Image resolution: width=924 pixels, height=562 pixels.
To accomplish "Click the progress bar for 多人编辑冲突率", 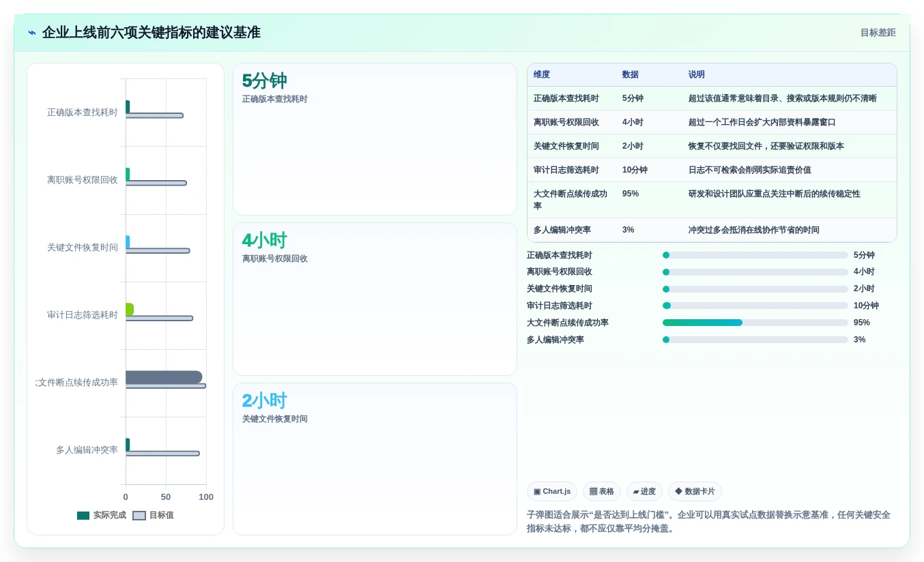I will tap(755, 340).
